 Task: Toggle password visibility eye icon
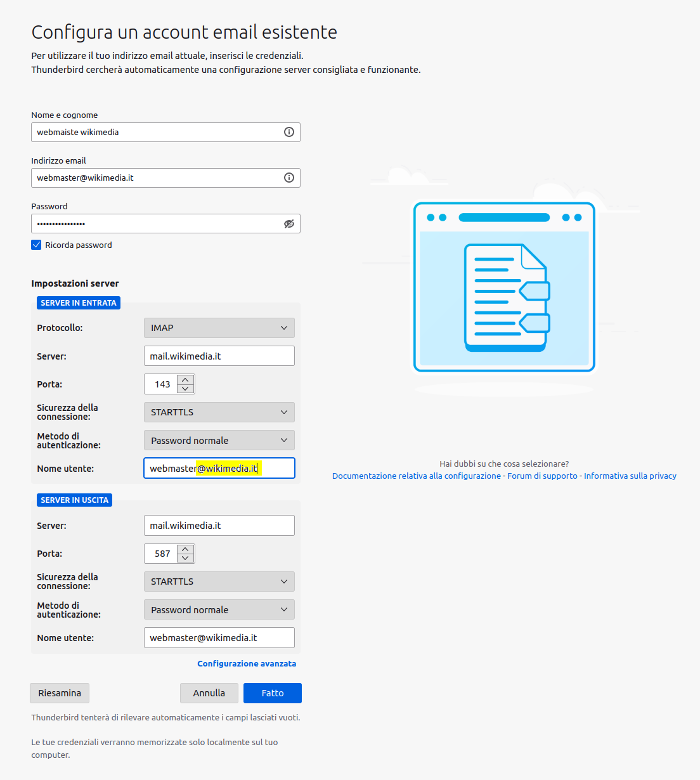click(x=289, y=224)
